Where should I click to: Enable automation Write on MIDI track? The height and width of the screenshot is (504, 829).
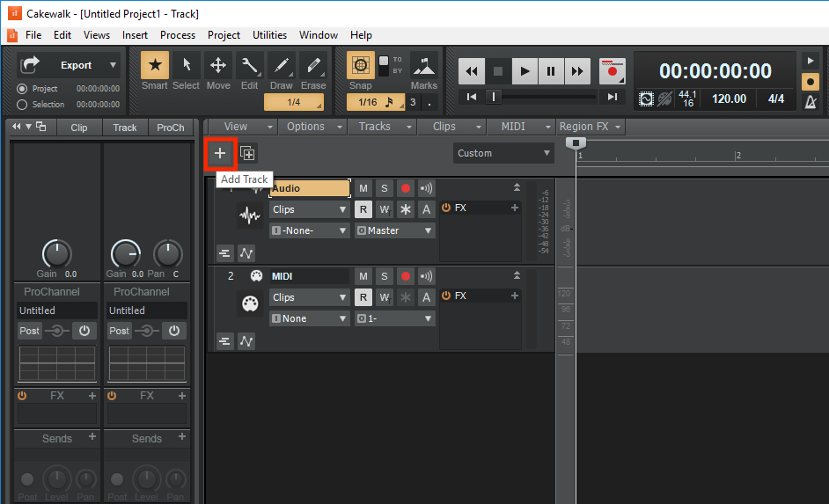click(385, 297)
